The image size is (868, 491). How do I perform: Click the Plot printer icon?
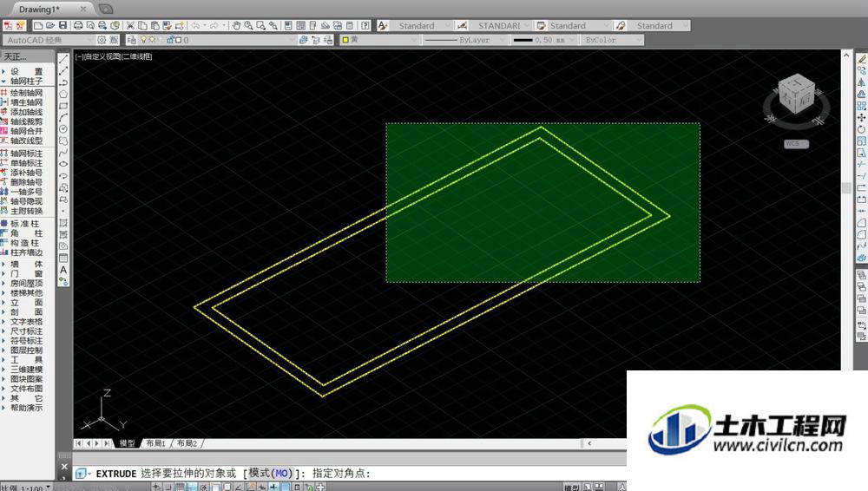pos(78,25)
